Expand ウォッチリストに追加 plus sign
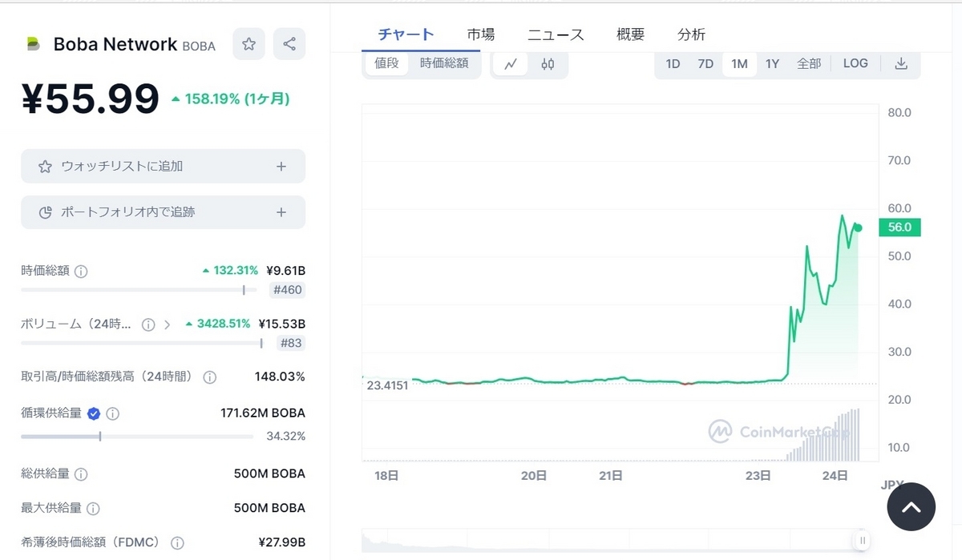Screen dimensions: 962x560 click(x=281, y=167)
